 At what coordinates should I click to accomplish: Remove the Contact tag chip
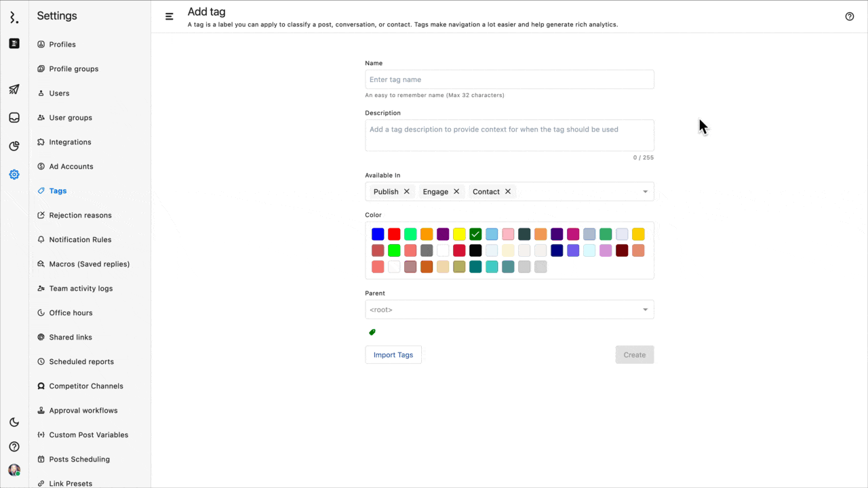point(507,191)
